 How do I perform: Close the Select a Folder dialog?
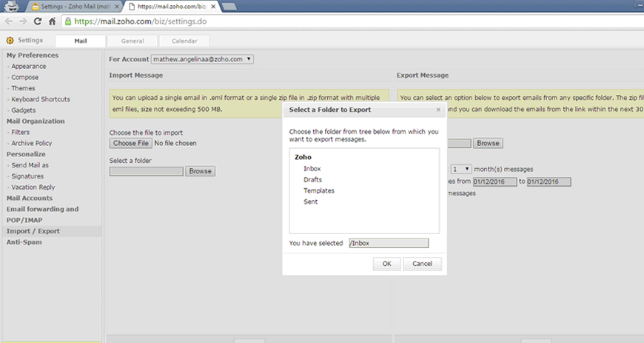438,110
